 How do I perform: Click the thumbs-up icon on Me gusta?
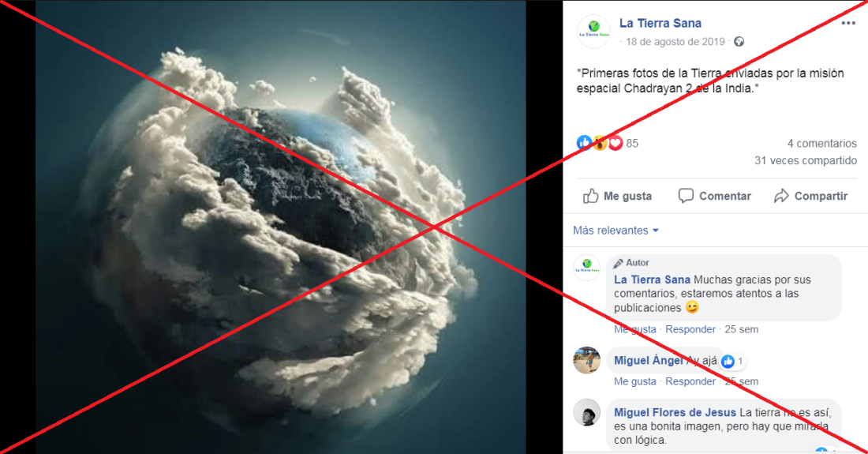[591, 196]
